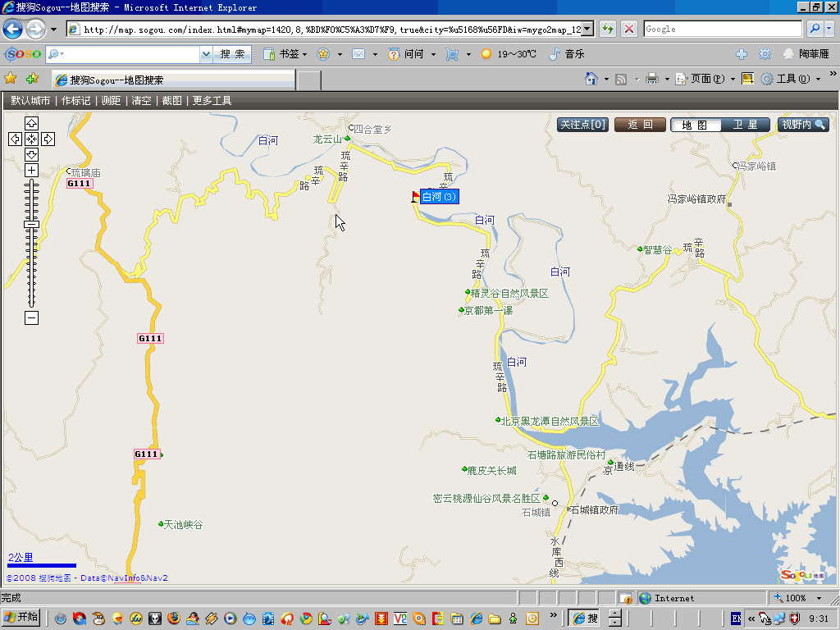The image size is (840, 630).
Task: Click the minus zoom-out button
Action: 31,317
